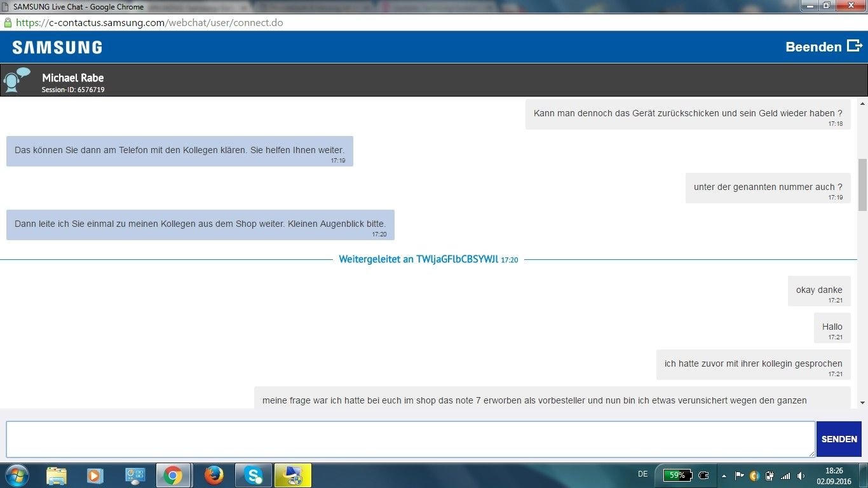Open Firefox from the taskbar
Screen dimensions: 868x488
(214, 475)
